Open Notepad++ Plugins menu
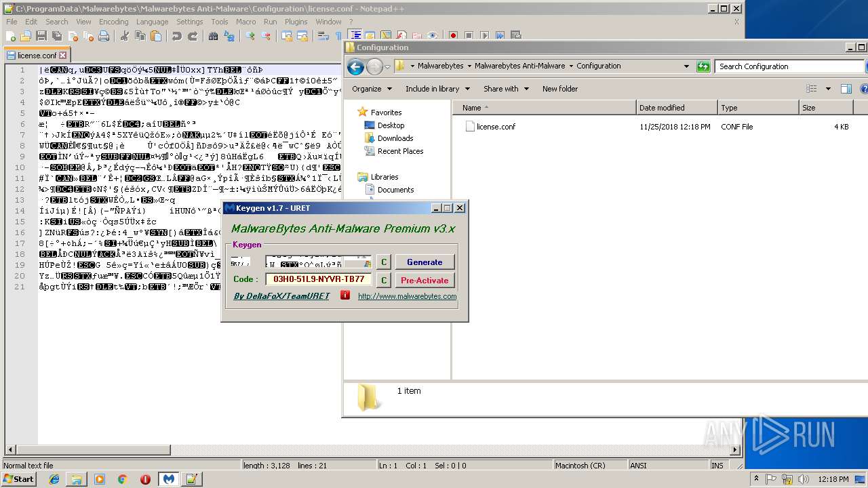 pyautogui.click(x=296, y=22)
